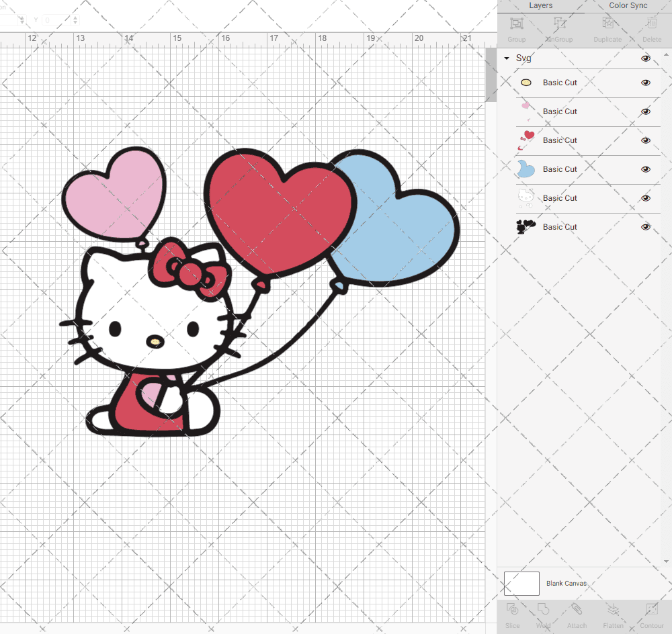
Task: Select the black outline layer thumbnail
Action: 526,226
